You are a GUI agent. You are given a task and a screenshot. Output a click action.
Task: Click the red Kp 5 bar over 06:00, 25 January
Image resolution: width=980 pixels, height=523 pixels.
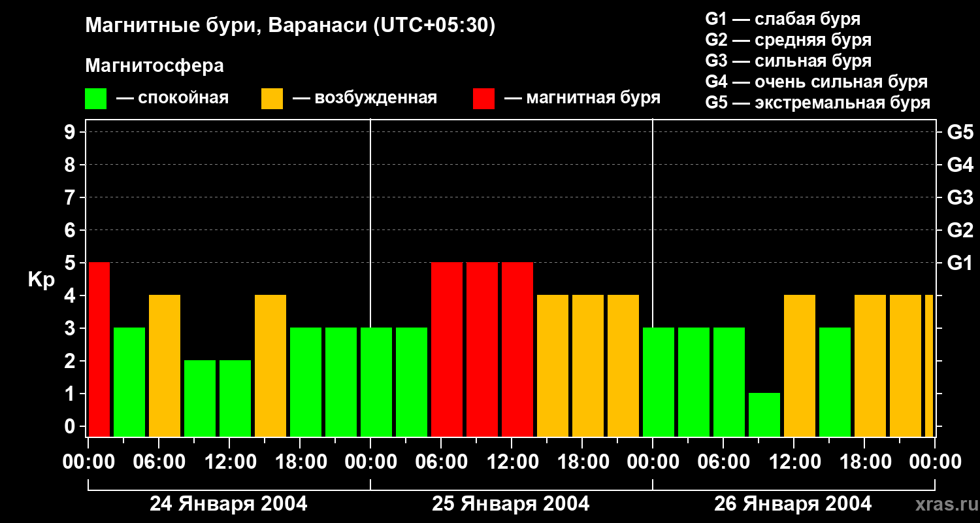447,349
